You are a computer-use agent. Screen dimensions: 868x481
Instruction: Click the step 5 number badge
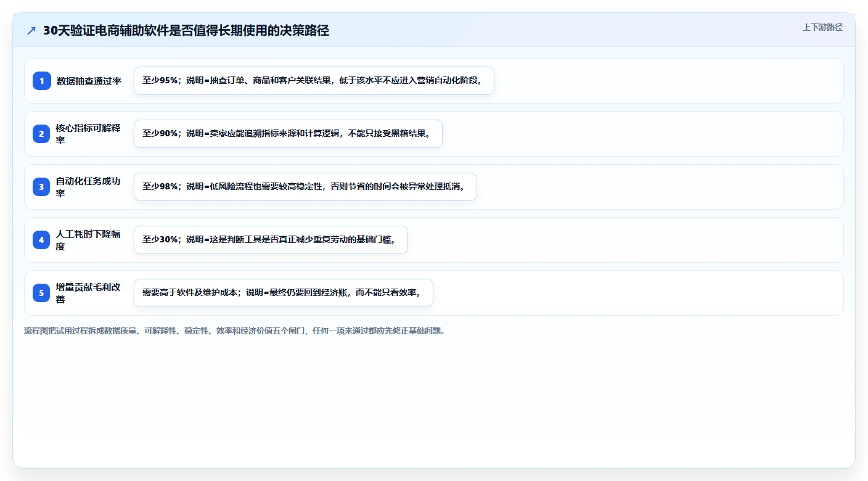42,293
